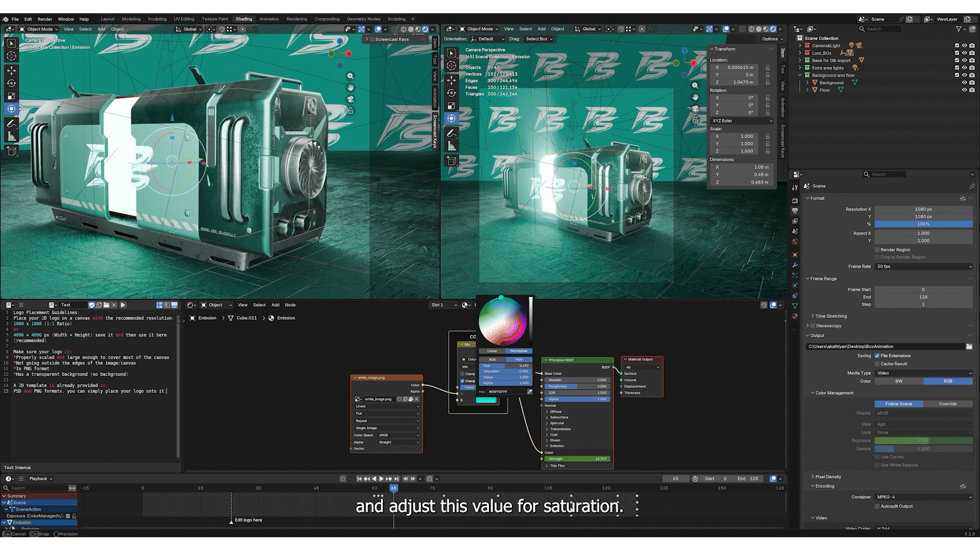Expand the Loot_BOx collection in outliner

coord(800,53)
